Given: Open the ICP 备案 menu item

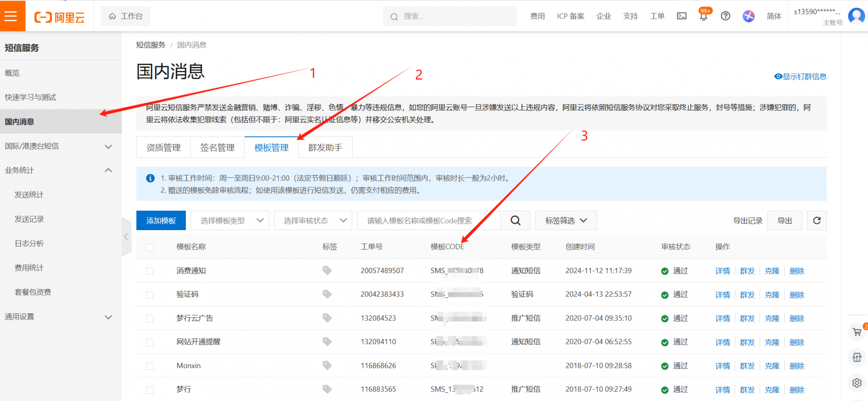Looking at the screenshot, I should pyautogui.click(x=571, y=16).
